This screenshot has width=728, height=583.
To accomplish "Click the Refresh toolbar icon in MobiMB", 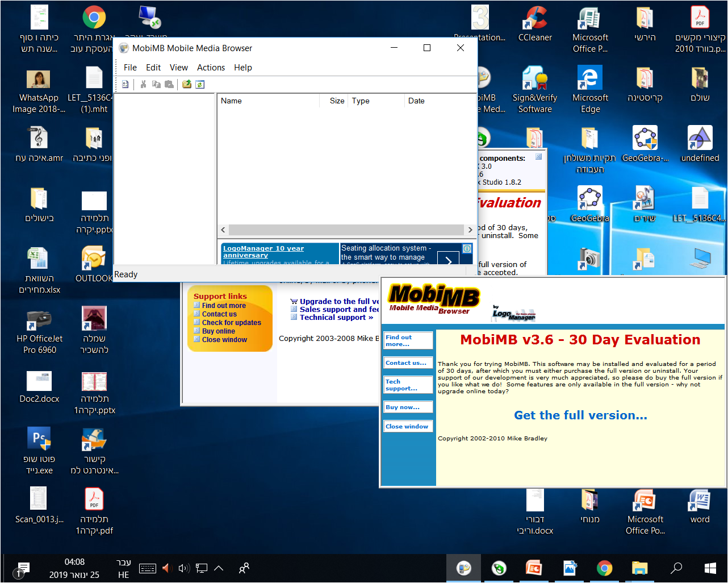I will [x=200, y=85].
